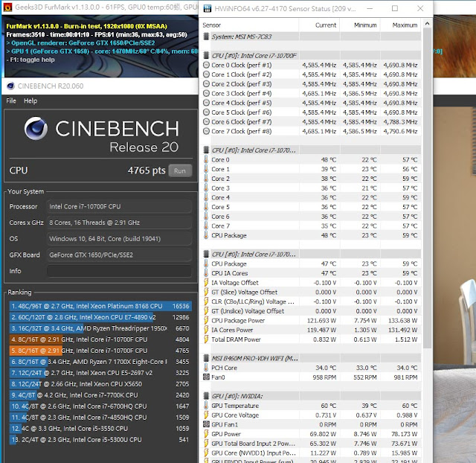Select ranking row Xeon CPU E7-4890 v2
Viewport: 476px width, 463px height.
point(100,317)
